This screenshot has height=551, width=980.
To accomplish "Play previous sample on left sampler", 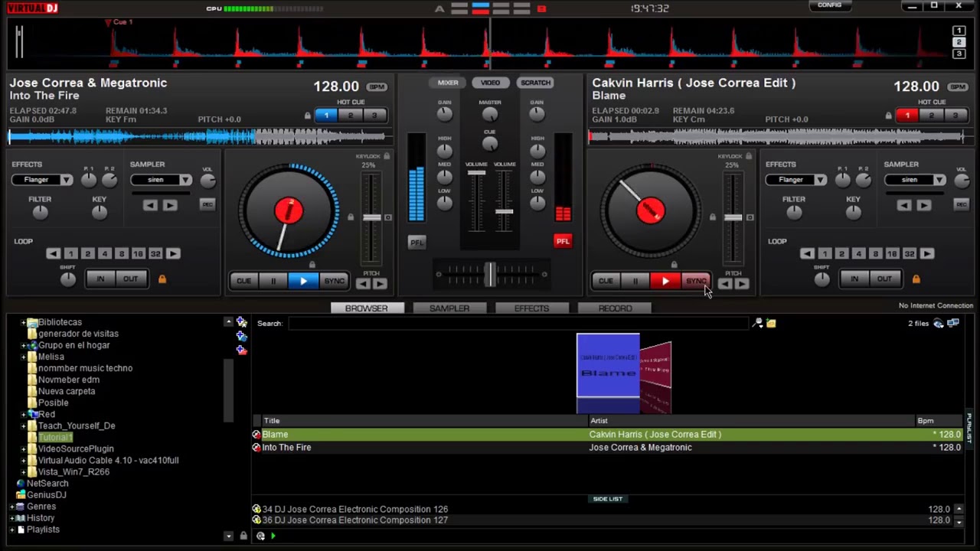I will pyautogui.click(x=150, y=205).
